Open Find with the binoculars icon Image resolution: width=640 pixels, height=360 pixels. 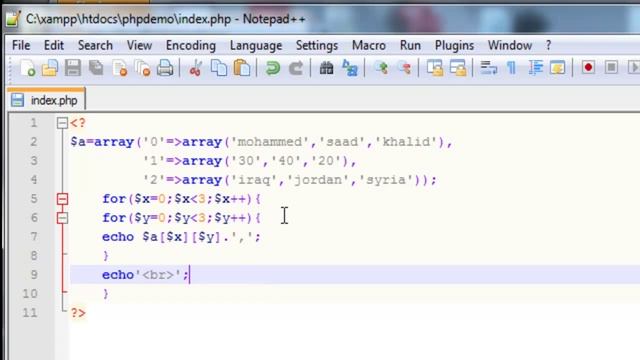point(326,68)
